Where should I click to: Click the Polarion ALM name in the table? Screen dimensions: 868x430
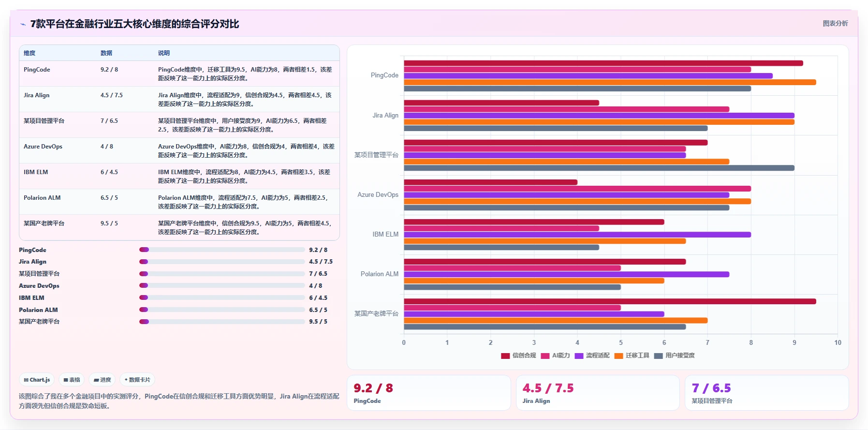point(42,198)
